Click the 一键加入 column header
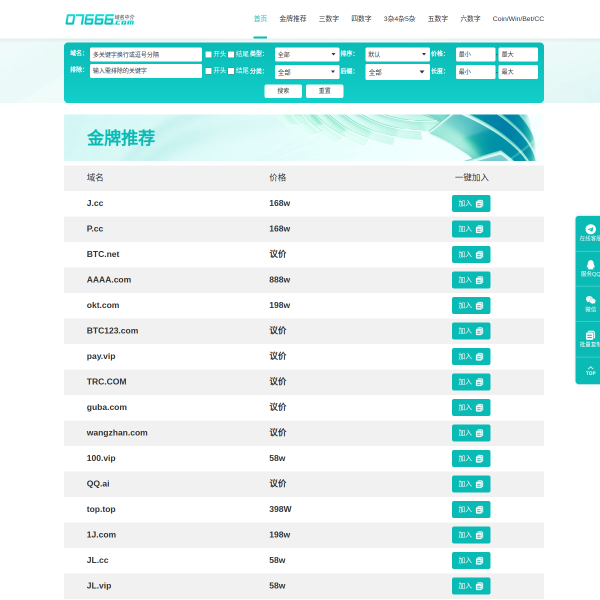Screen dimensions: 600x600 pos(471,178)
